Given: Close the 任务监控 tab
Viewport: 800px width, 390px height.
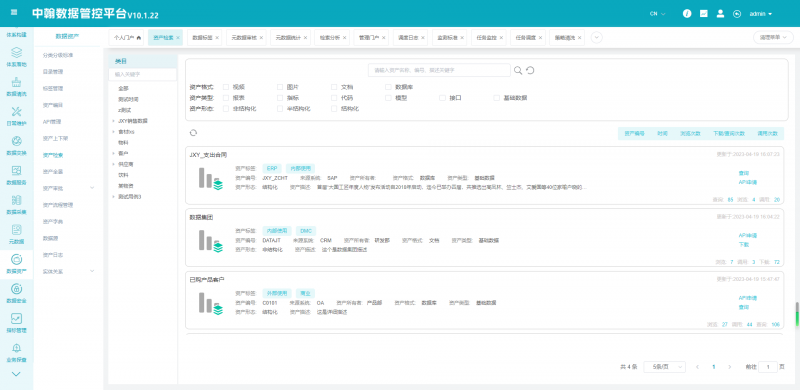Looking at the screenshot, I should (x=502, y=38).
